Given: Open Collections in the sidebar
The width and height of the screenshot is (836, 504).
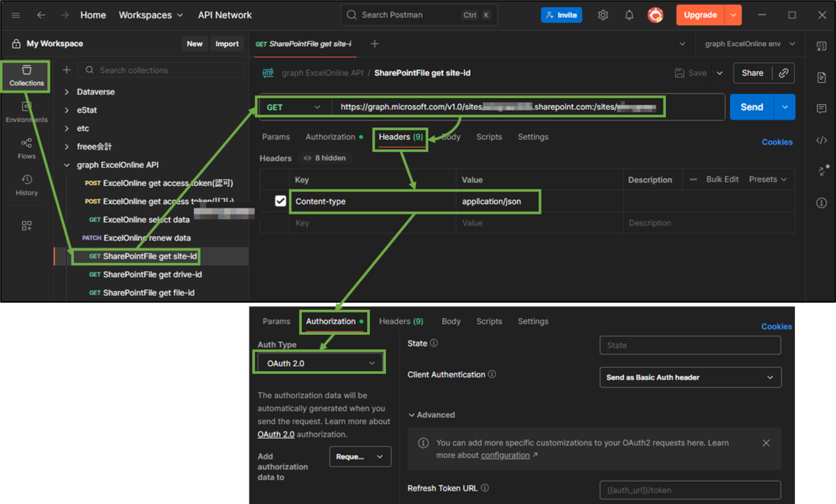Looking at the screenshot, I should click(26, 76).
